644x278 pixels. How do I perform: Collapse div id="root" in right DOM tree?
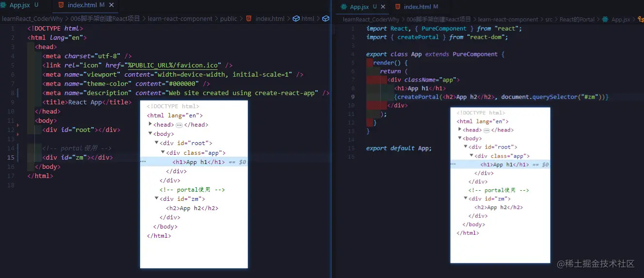466,147
